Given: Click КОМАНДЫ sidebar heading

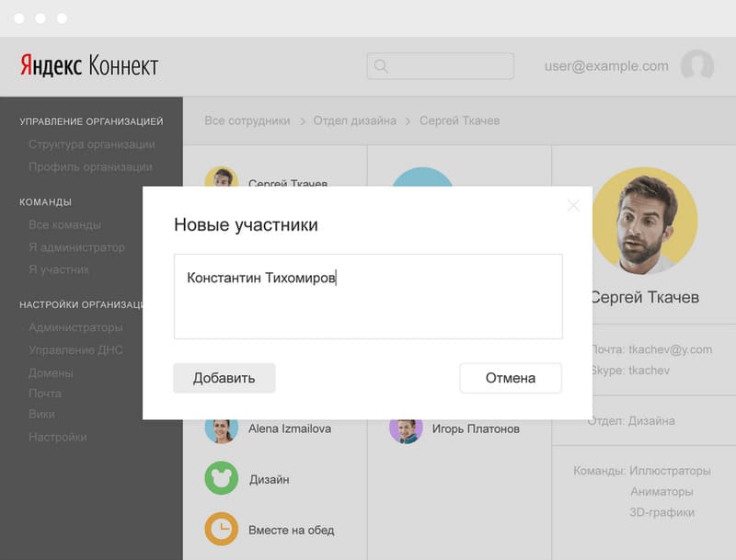Looking at the screenshot, I should click(x=45, y=202).
